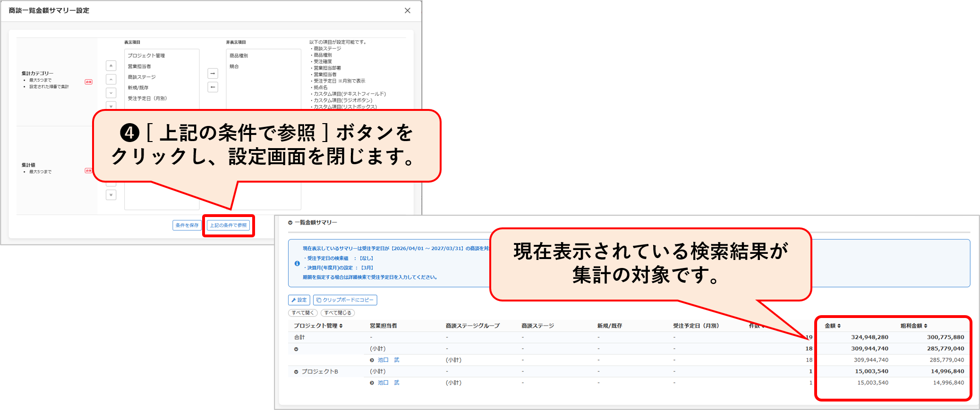Select プロジェクト管理 in 表示項目 list
The width and height of the screenshot is (980, 410).
146,56
